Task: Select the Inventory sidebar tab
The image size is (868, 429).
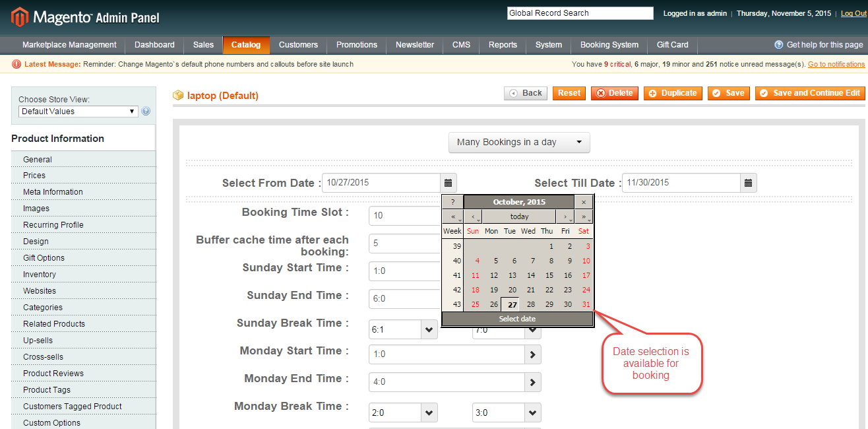Action: tap(84, 275)
